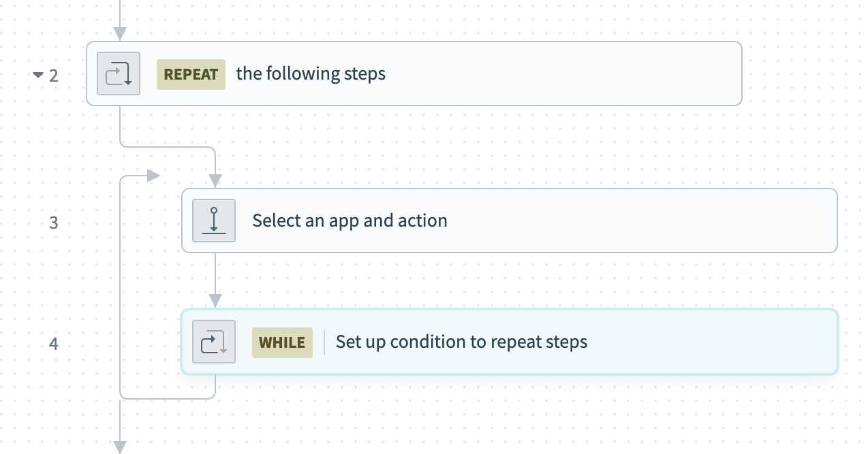Click the square icon container in step 4
The width and height of the screenshot is (868, 454).
pos(214,342)
